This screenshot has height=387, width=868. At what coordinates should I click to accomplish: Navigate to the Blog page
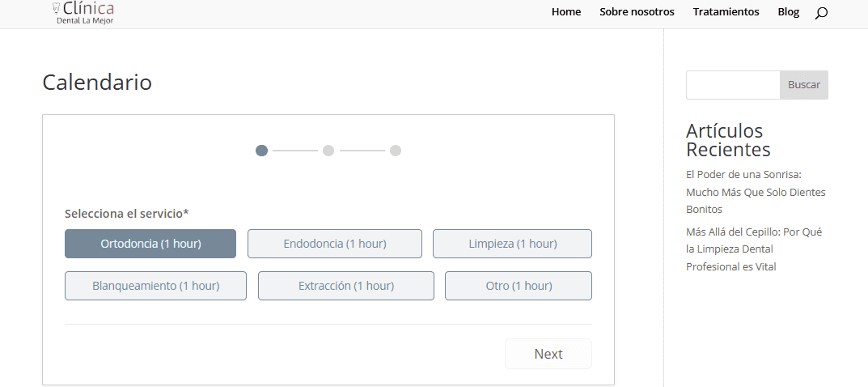(x=788, y=12)
